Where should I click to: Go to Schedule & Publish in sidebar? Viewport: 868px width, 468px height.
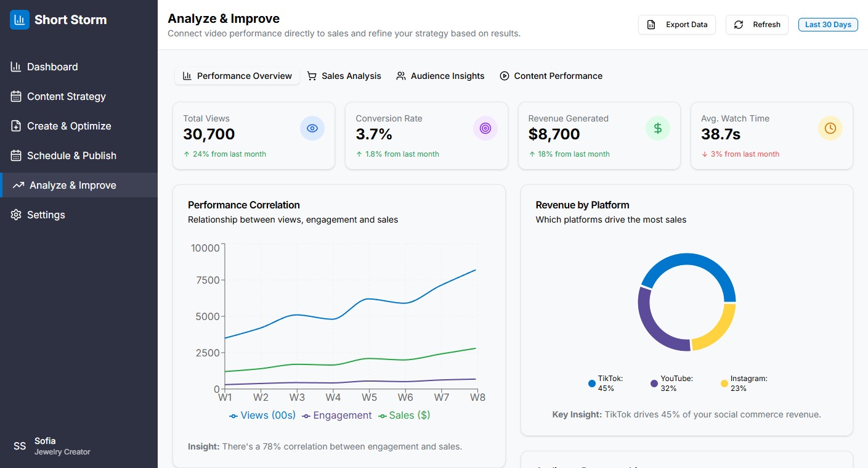point(71,155)
